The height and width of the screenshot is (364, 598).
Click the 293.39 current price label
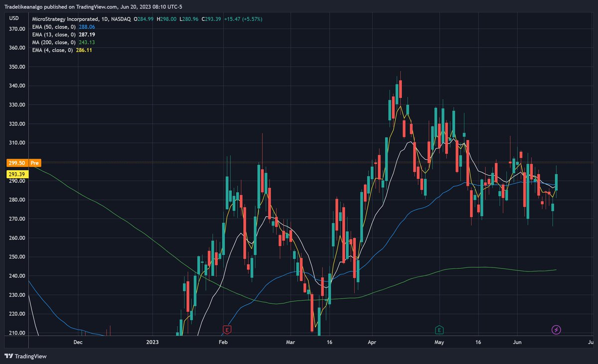tap(17, 174)
